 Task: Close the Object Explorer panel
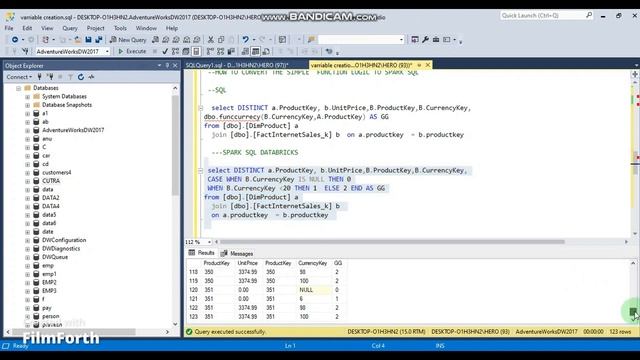[x=175, y=65]
